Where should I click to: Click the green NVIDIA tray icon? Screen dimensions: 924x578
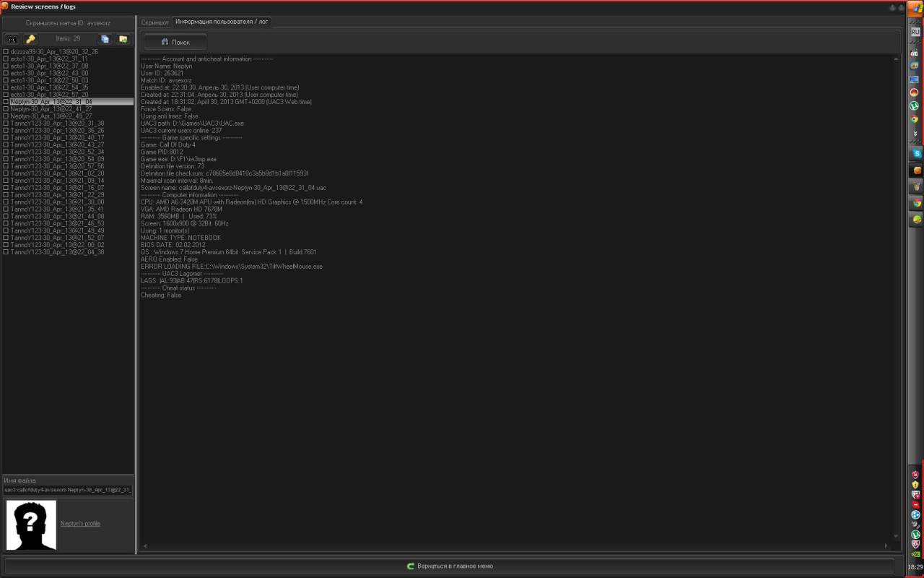[915, 554]
